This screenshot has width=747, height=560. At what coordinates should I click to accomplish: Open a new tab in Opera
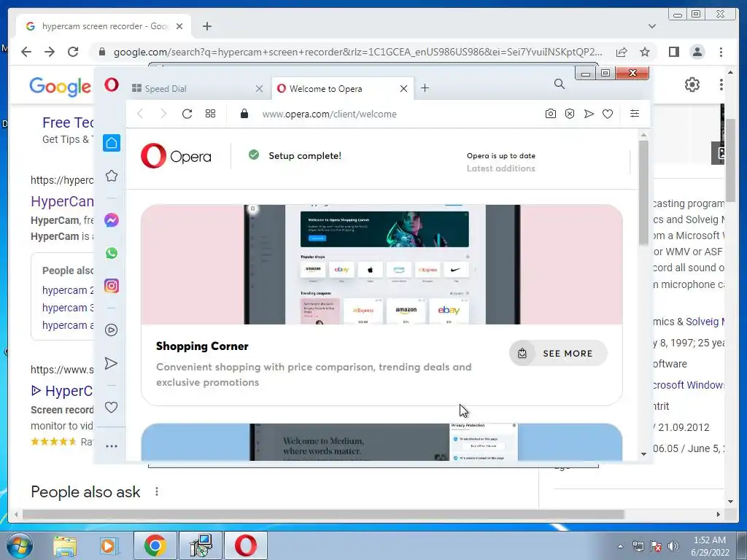[425, 88]
